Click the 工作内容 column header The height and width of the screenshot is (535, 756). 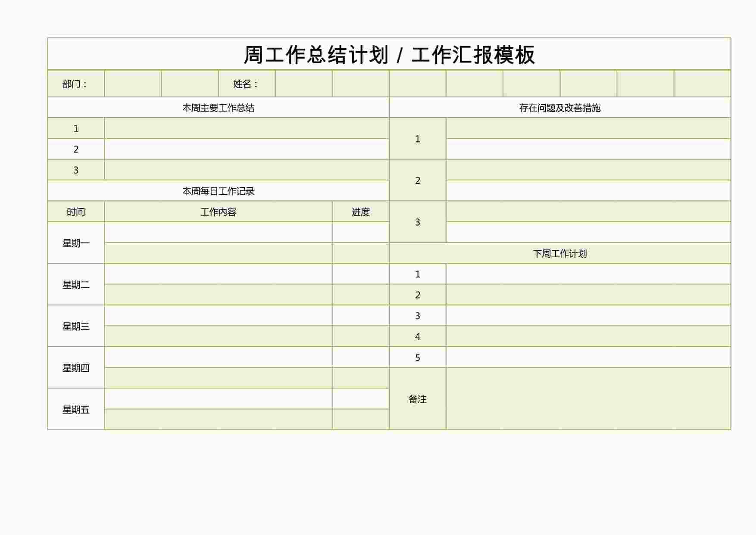[x=218, y=212]
